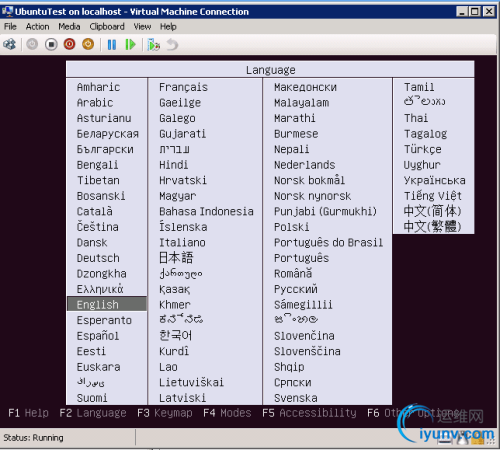
Task: Open the Clipboard menu
Action: (x=107, y=27)
